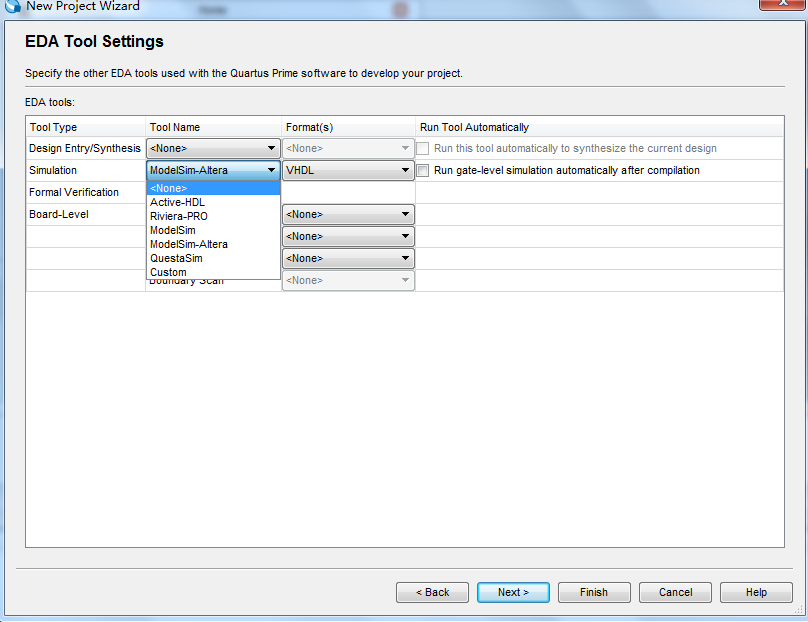Select the Simulation row label
Image resolution: width=808 pixels, height=622 pixels.
[53, 170]
